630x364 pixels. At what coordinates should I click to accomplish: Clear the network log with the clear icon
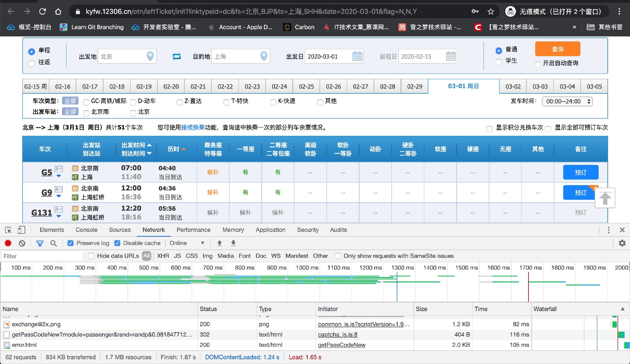click(22, 243)
